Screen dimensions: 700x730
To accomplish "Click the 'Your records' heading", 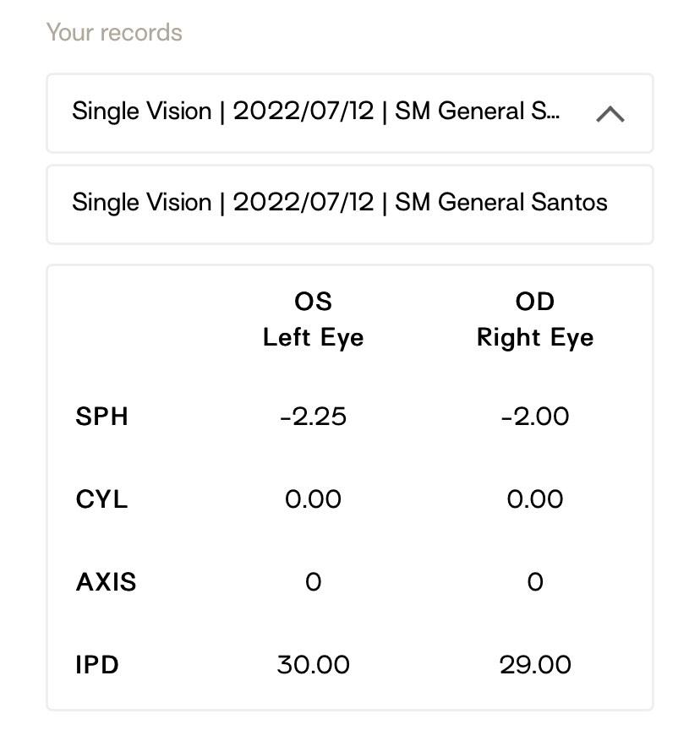I will 114,31.
